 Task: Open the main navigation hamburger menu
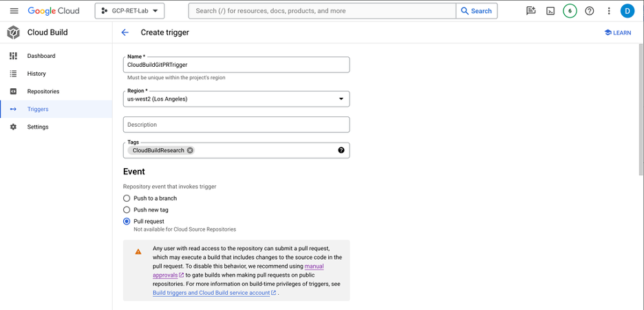pos(14,11)
